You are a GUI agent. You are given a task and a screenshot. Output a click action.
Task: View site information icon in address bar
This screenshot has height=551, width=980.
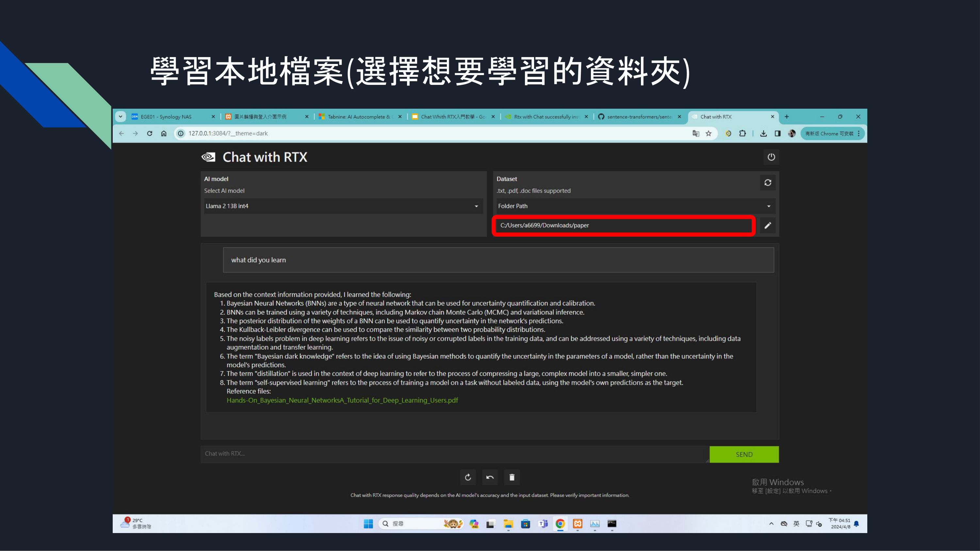(181, 134)
